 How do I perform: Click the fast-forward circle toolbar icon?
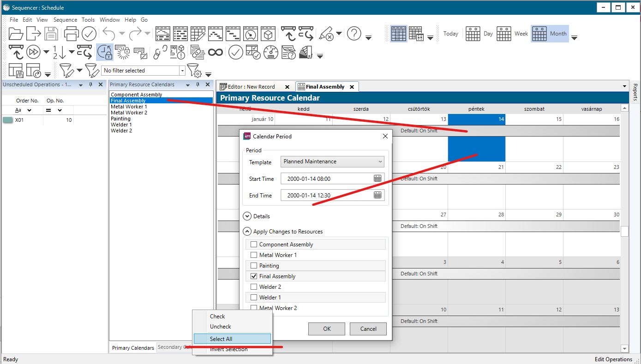(x=33, y=53)
